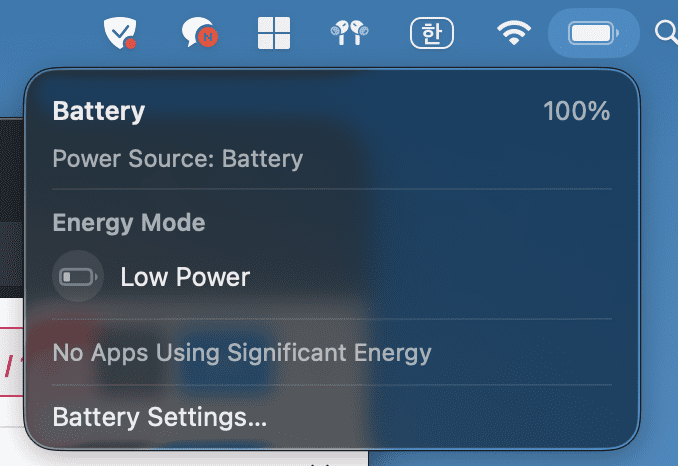Screen dimensions: 678x466
Task: Click the red alert dot on the shield icon
Action: pos(131,43)
